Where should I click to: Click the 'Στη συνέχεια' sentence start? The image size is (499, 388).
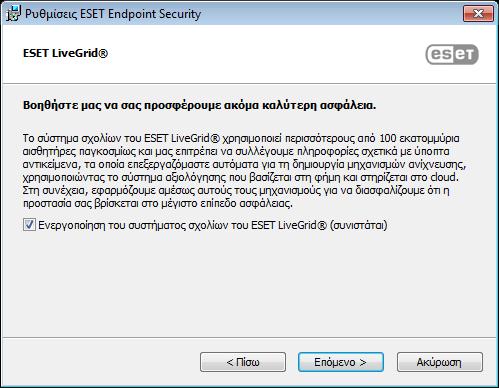tap(55, 190)
